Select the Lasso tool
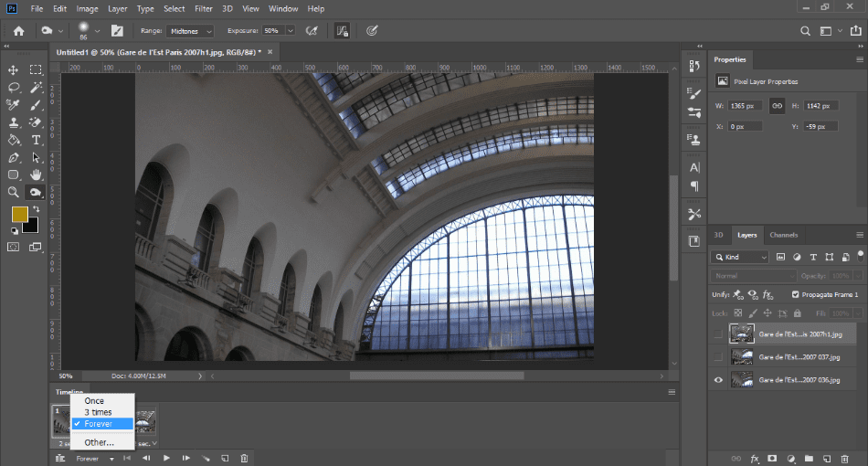The width and height of the screenshot is (868, 466). pyautogui.click(x=15, y=87)
